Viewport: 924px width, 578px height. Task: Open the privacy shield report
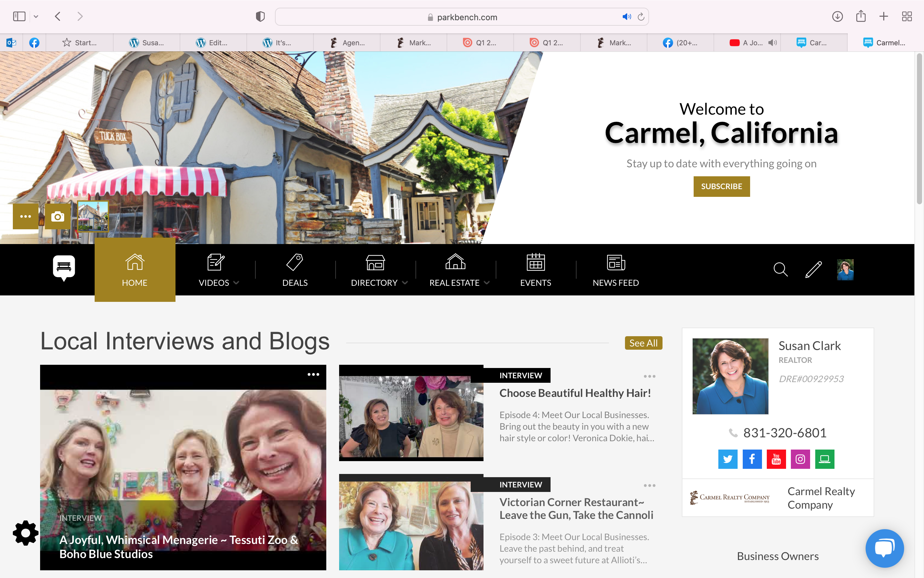coord(260,16)
